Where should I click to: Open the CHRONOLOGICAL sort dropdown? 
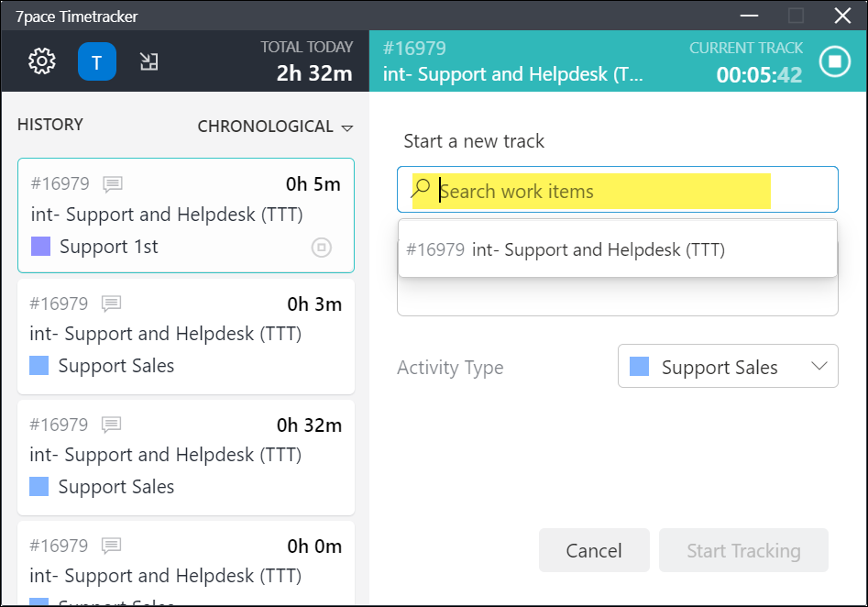pos(275,127)
